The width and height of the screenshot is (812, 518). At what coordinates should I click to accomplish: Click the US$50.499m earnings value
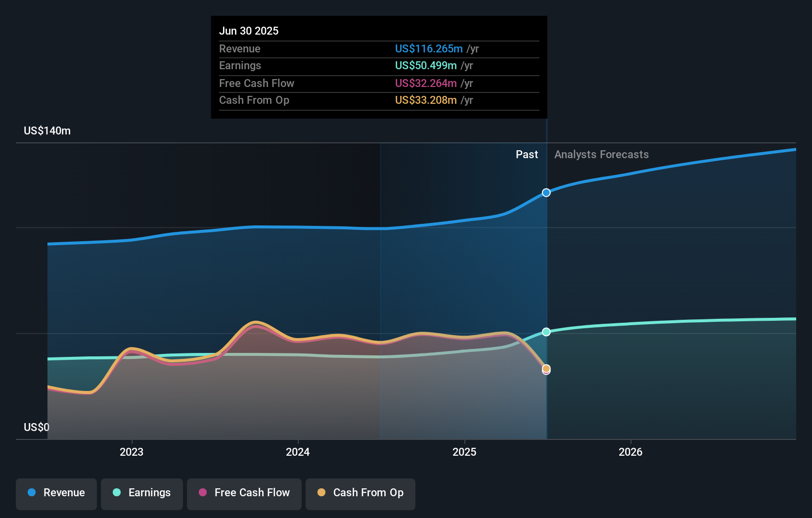point(426,65)
